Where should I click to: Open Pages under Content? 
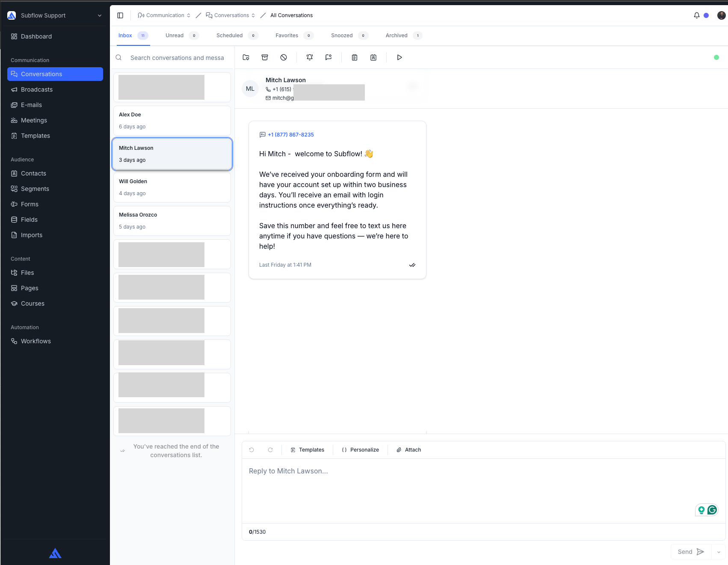click(x=55, y=288)
